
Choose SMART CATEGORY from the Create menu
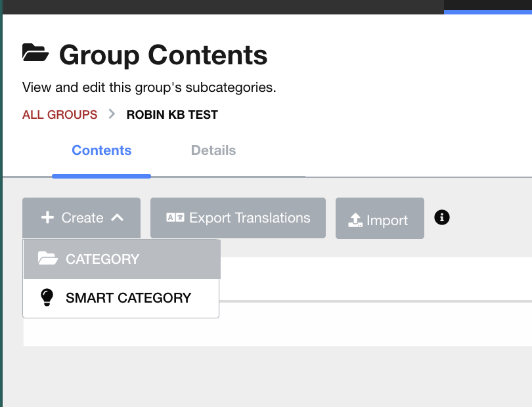[x=128, y=298]
